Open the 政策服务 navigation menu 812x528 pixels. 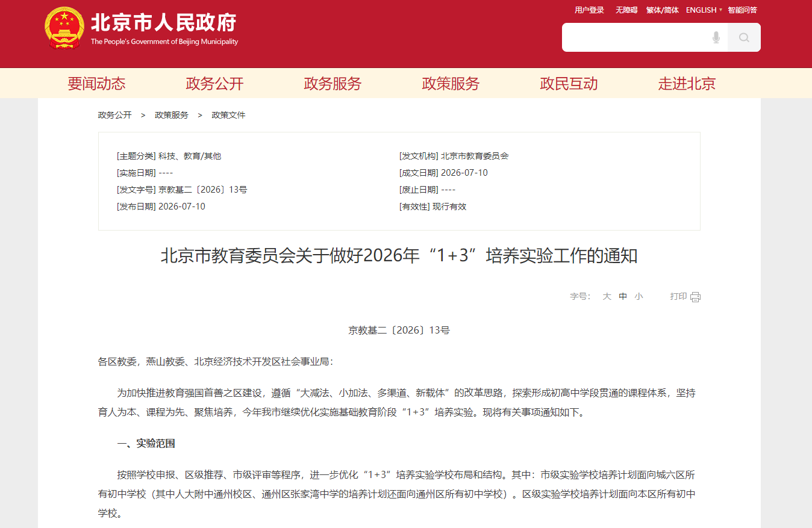(451, 84)
